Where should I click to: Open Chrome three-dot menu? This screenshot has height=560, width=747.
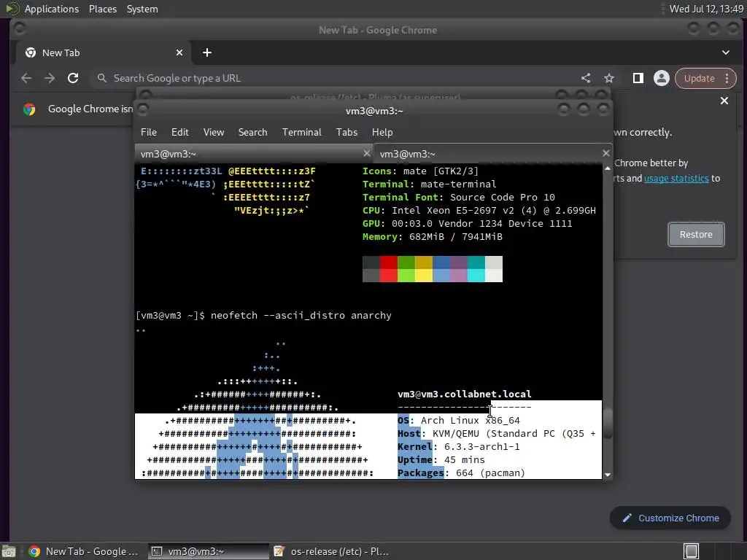click(x=727, y=78)
